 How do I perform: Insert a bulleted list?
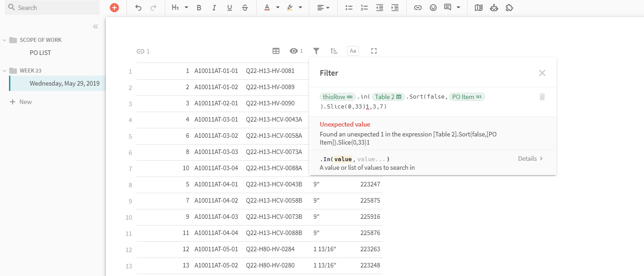[x=349, y=8]
